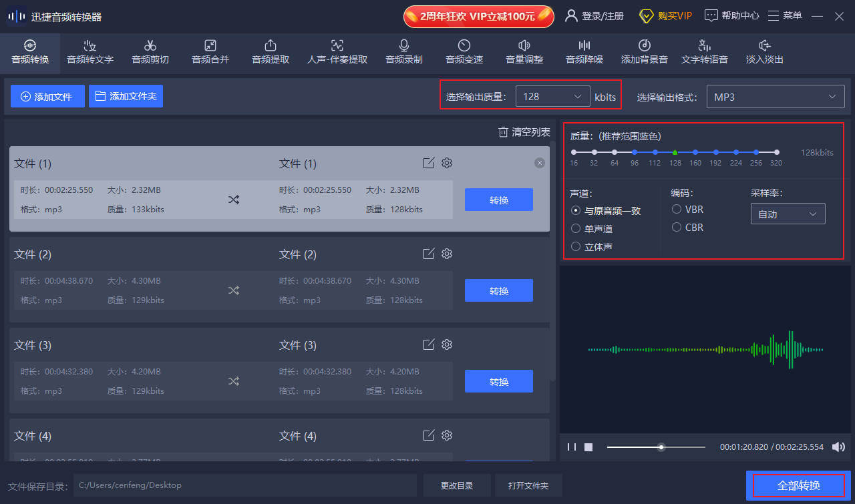Select the 人声-伴奏提取 vocal extraction tool
Image resolution: width=855 pixels, height=504 pixels.
click(337, 53)
